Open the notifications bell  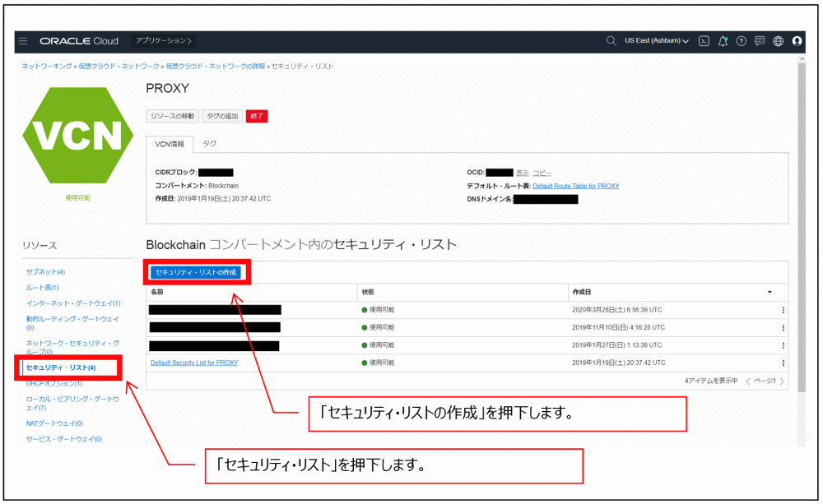pos(723,41)
